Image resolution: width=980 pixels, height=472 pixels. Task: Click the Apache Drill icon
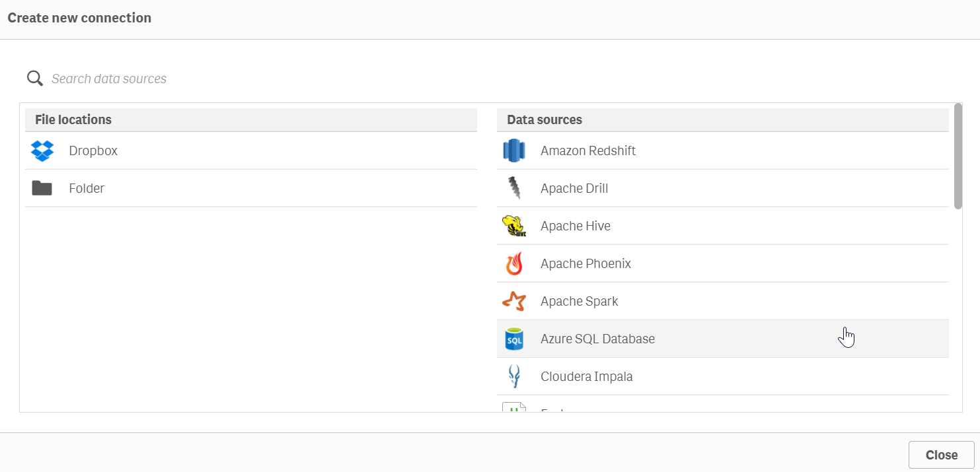point(513,188)
